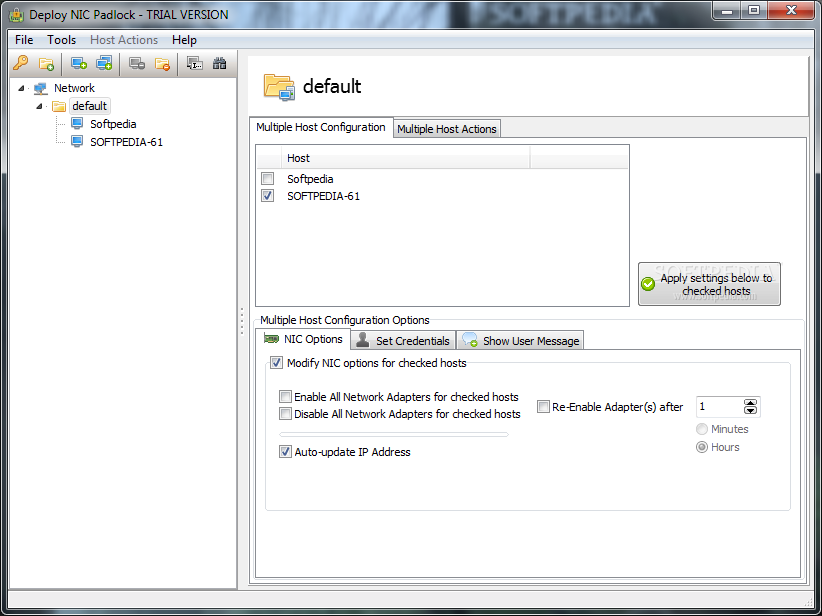Click the re-enable time input field
This screenshot has width=822, height=616.
point(719,407)
